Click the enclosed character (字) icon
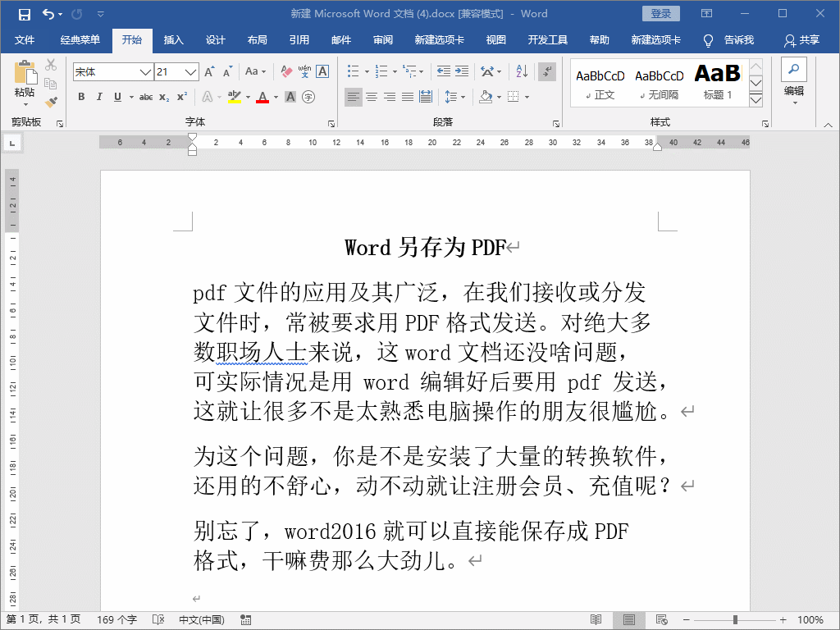 click(x=308, y=97)
